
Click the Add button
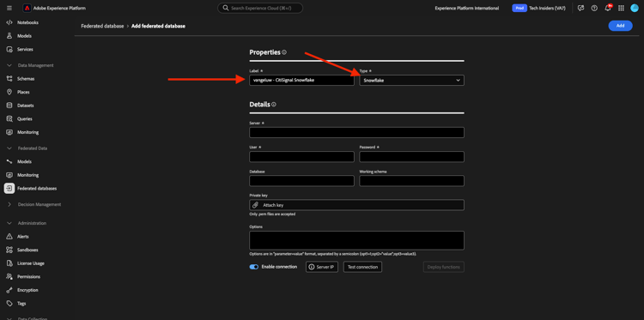[x=620, y=26]
